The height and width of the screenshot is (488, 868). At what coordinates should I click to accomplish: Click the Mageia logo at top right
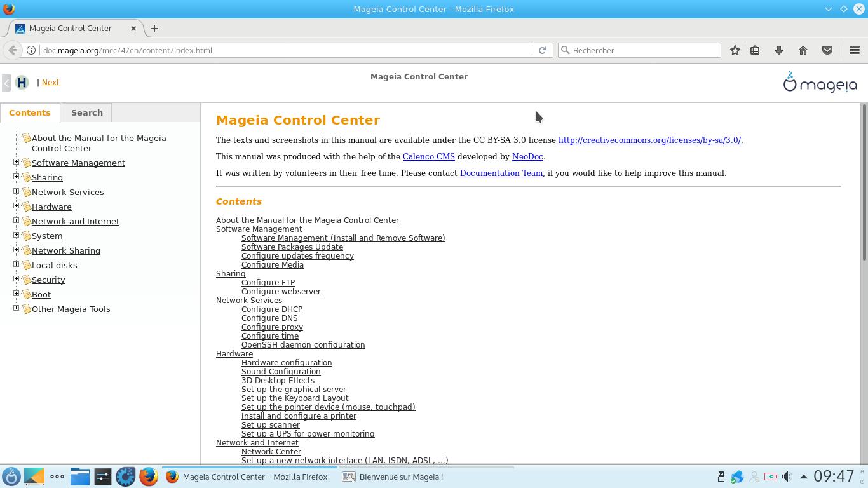[x=820, y=82]
